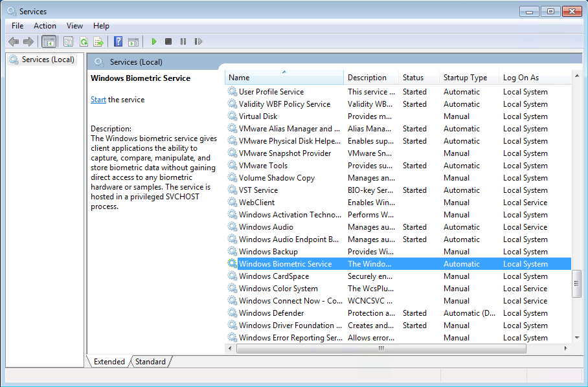Select the Windows Audio Endpoint B... row
The height and width of the screenshot is (387, 588).
click(x=398, y=239)
